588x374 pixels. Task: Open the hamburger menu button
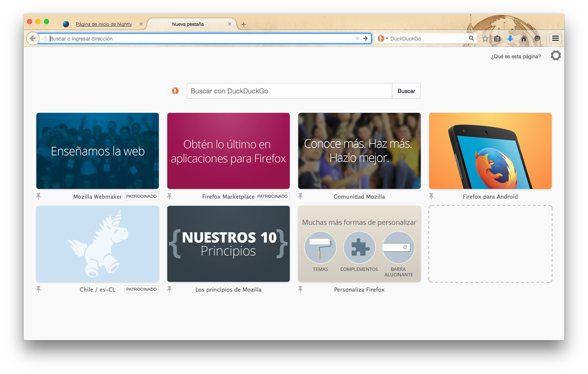tap(555, 38)
